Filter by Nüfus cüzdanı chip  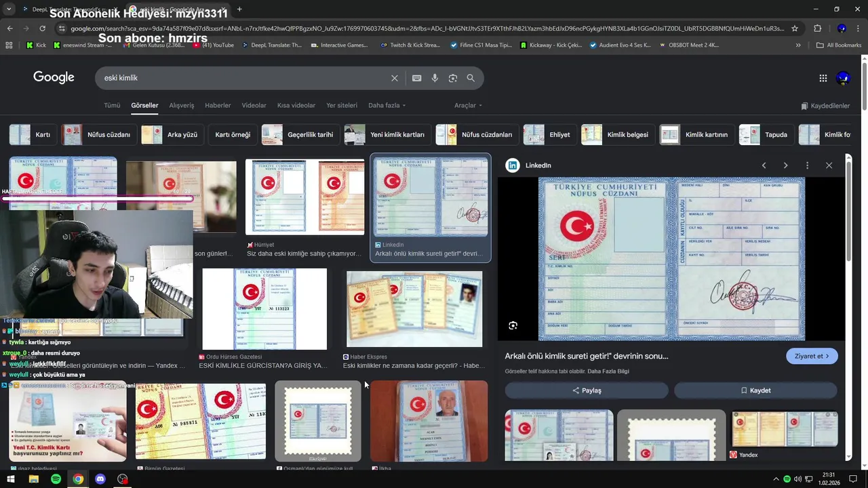(98, 135)
